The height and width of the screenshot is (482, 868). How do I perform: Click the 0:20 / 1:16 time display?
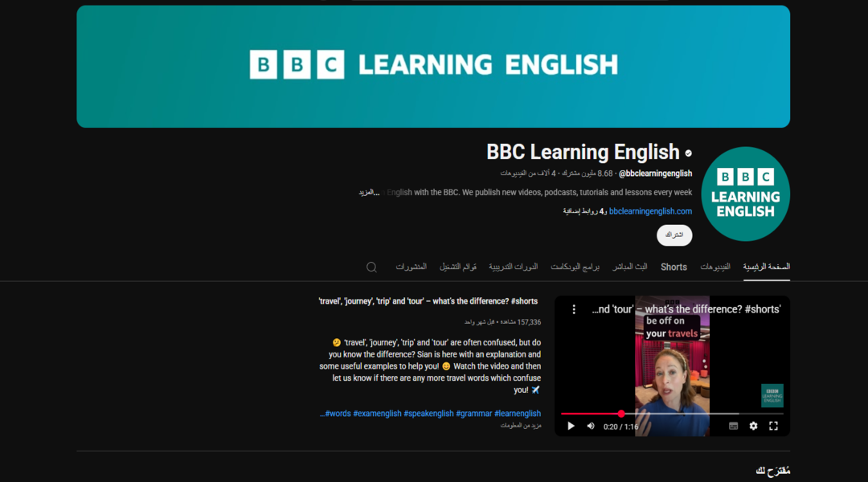(x=620, y=427)
